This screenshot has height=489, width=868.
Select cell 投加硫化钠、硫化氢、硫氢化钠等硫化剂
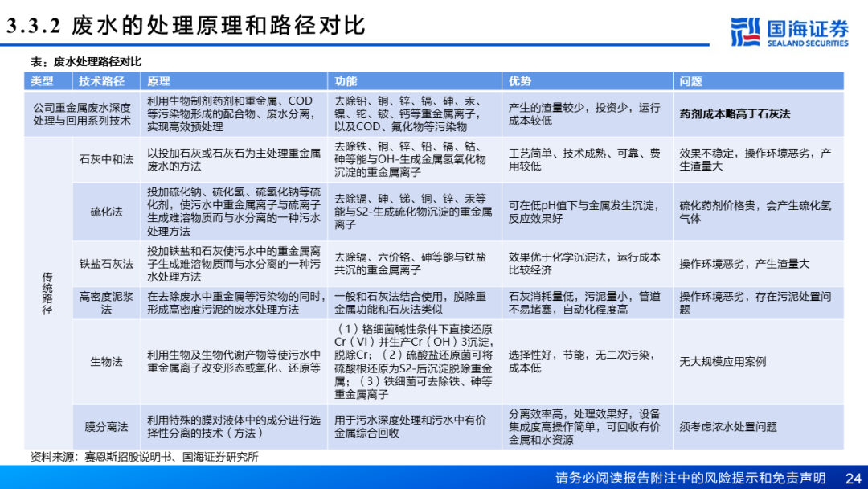[x=234, y=212]
